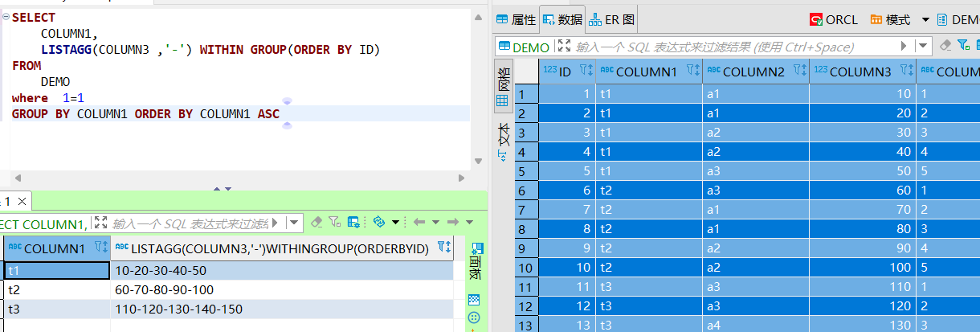Click the 模式 schema button
980x332 pixels.
(x=891, y=20)
